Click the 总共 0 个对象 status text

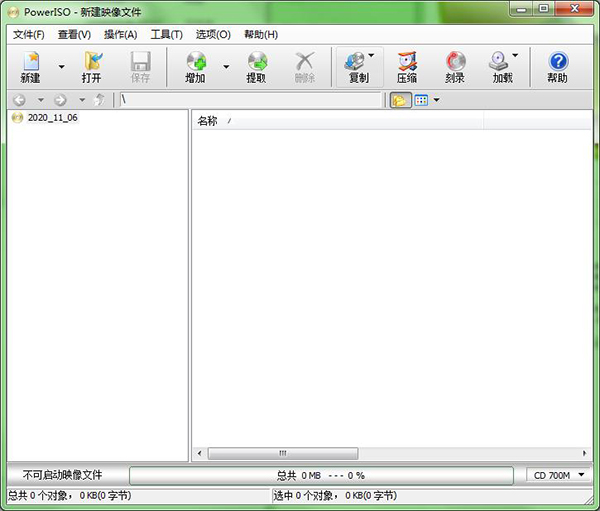[70, 496]
